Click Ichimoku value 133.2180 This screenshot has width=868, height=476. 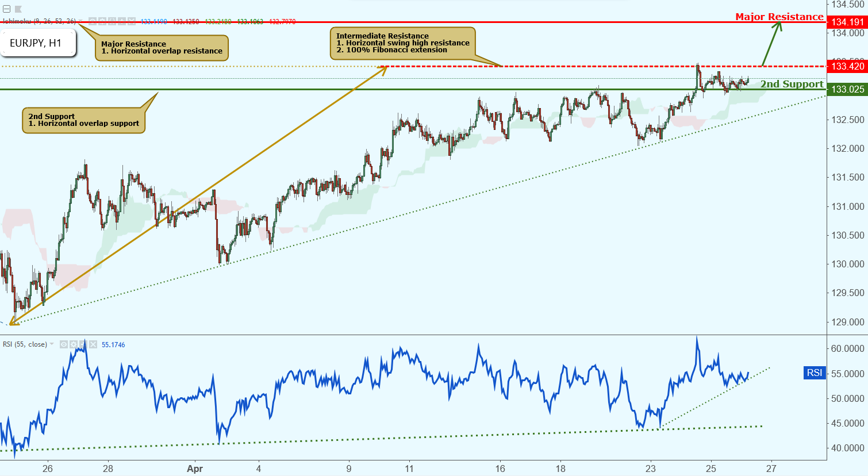218,21
